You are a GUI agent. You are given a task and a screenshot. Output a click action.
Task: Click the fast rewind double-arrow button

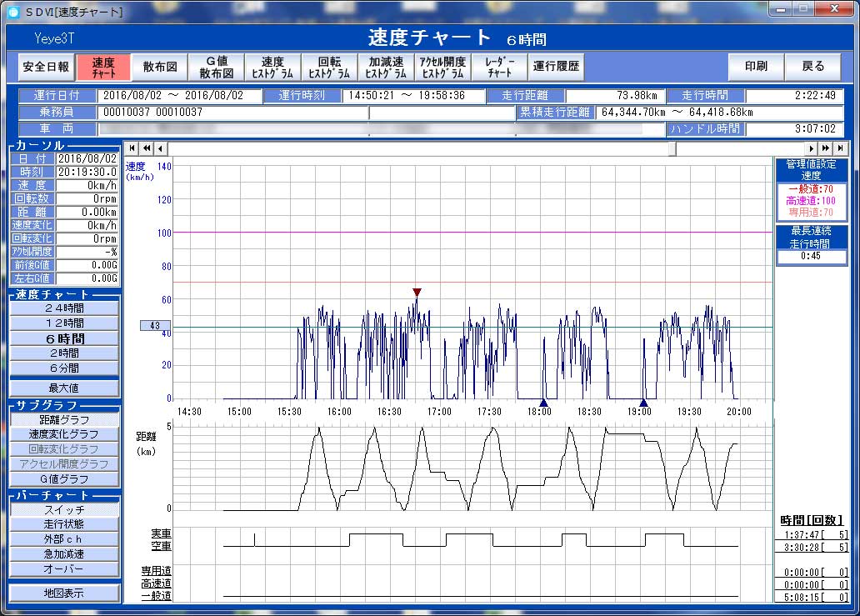point(147,148)
